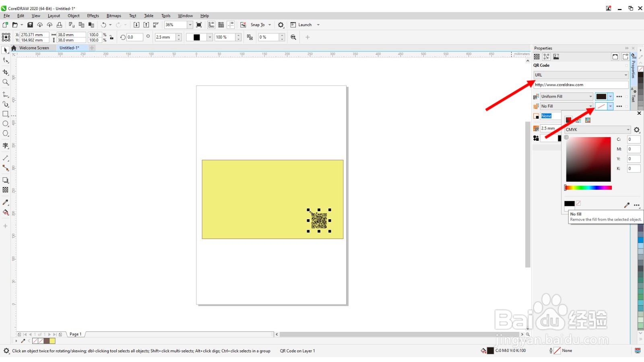Switch to the Welcome Screen tab
The width and height of the screenshot is (644, 362).
[34, 48]
